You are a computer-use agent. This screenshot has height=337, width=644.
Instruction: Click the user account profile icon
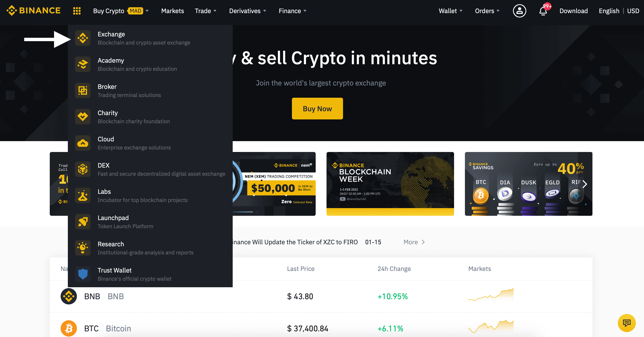pyautogui.click(x=519, y=11)
